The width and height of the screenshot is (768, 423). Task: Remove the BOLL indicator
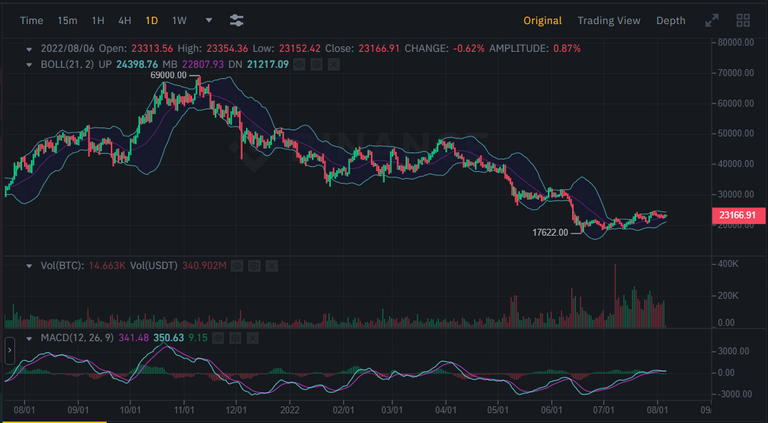(x=333, y=64)
